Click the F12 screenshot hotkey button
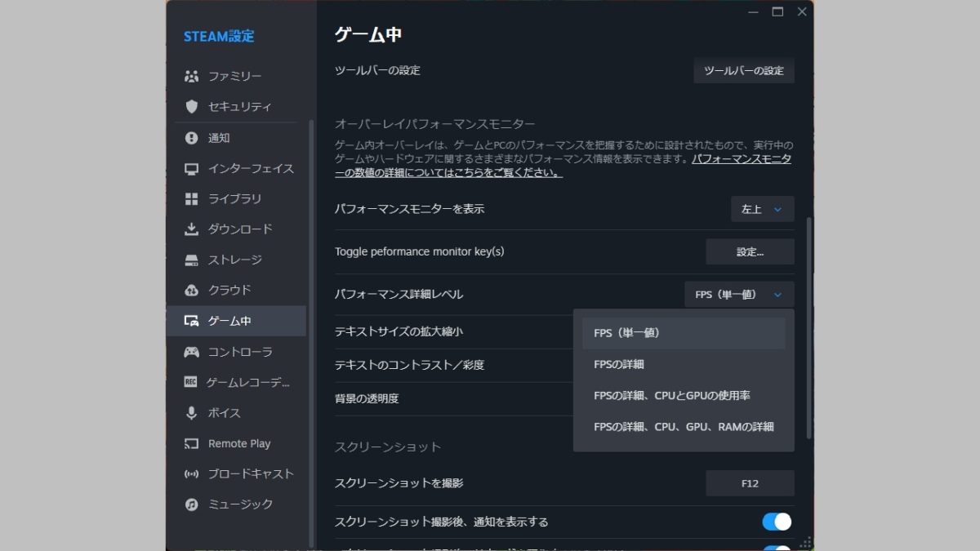 [750, 483]
